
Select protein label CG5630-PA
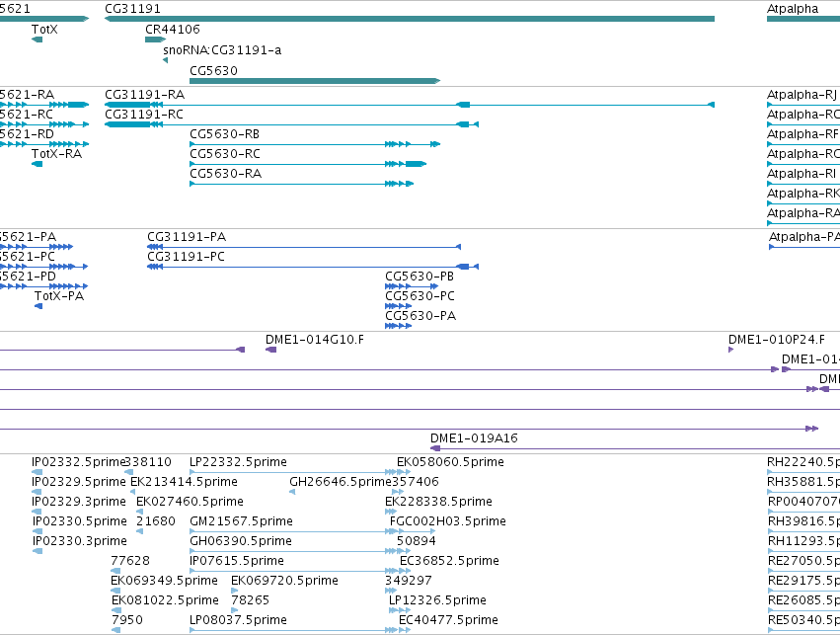tap(420, 316)
